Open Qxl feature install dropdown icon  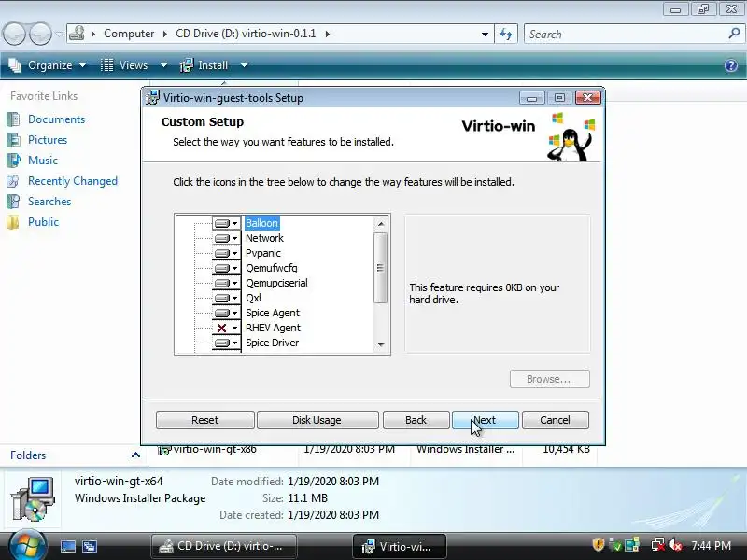tap(226, 298)
